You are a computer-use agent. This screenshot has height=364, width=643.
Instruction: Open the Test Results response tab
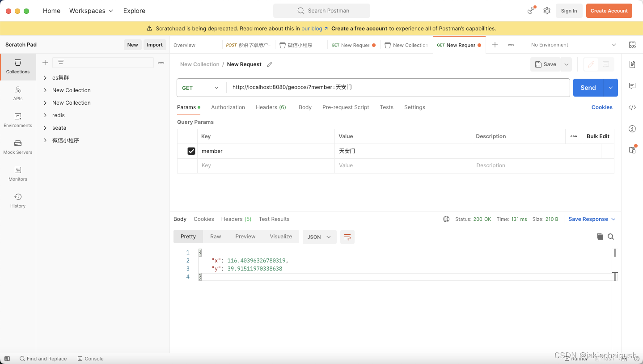274,219
